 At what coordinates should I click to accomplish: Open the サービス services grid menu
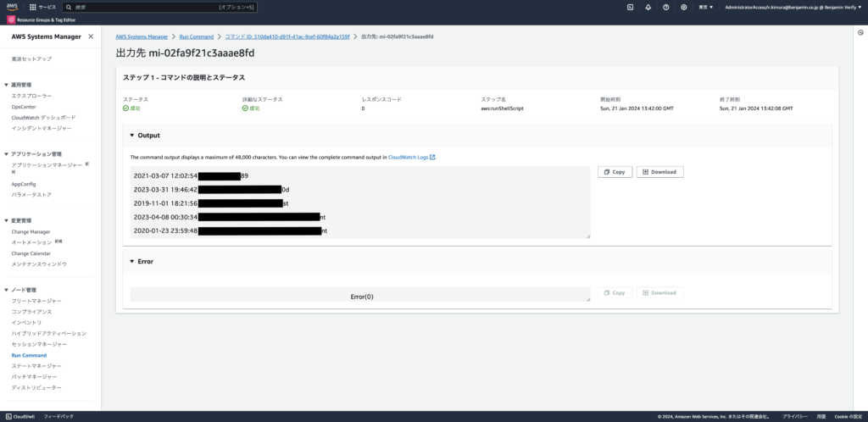point(42,7)
